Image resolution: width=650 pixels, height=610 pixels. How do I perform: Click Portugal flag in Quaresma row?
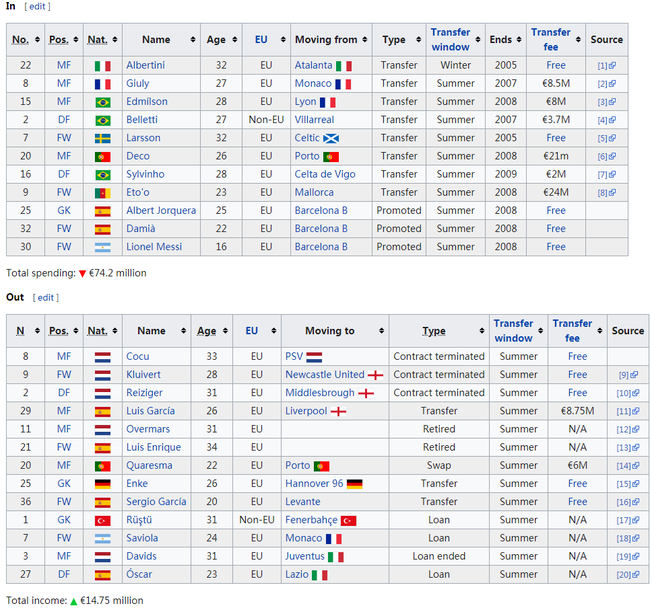tap(102, 466)
